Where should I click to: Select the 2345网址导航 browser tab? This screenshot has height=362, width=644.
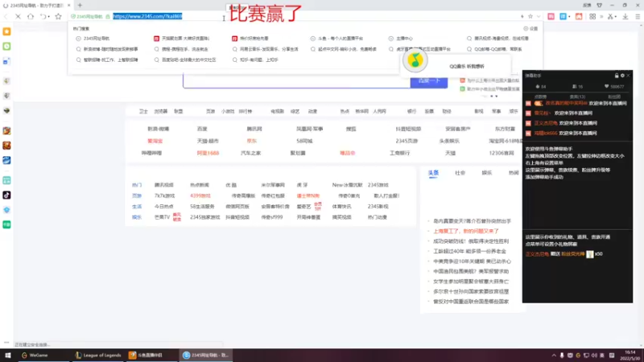[x=36, y=6]
